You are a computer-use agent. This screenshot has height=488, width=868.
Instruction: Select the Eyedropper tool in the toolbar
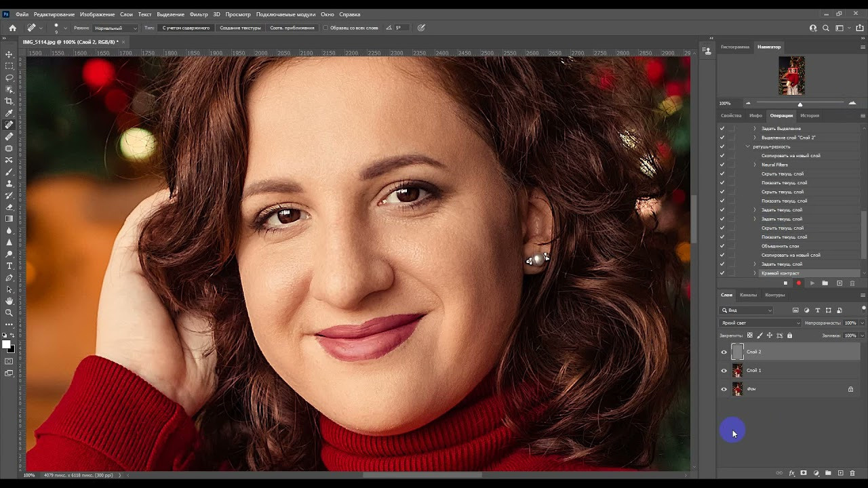[9, 113]
